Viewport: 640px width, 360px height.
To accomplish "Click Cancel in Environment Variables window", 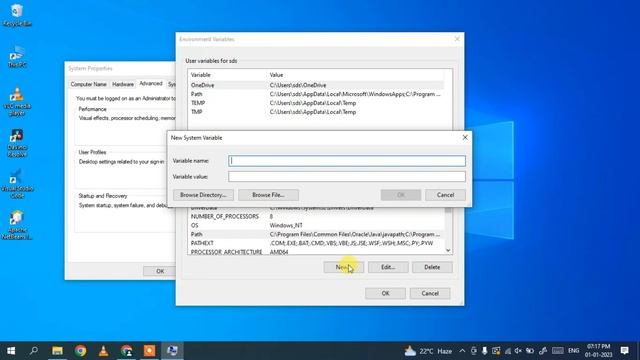I will pos(430,293).
